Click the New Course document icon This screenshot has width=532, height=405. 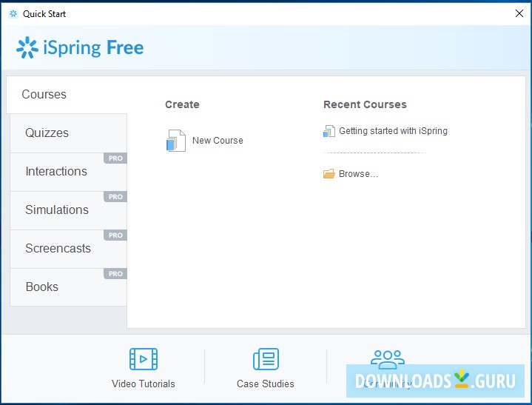(176, 140)
